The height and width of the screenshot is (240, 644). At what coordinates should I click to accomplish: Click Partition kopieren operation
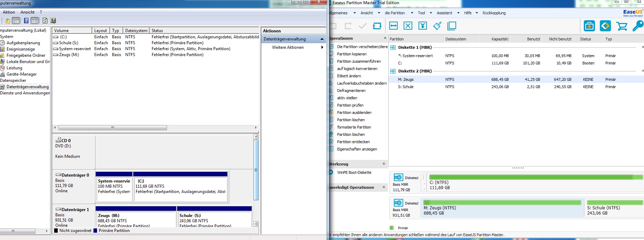[352, 54]
